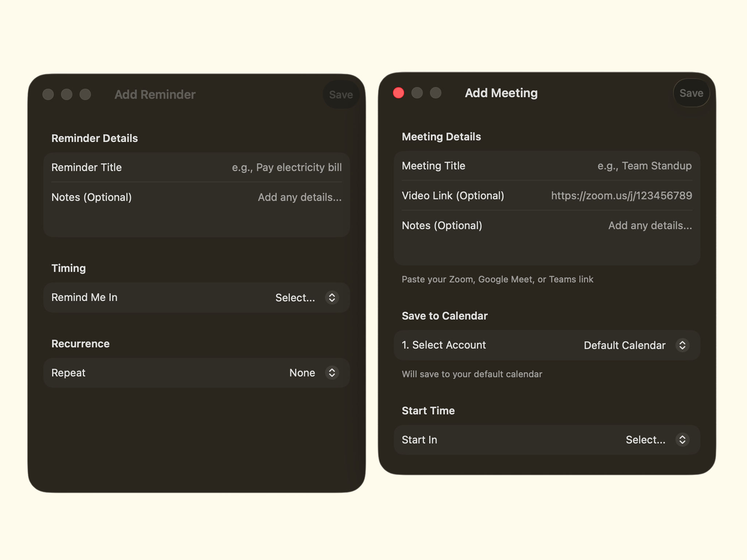The image size is (747, 560).
Task: Click the Start In chevron icon
Action: click(x=682, y=440)
